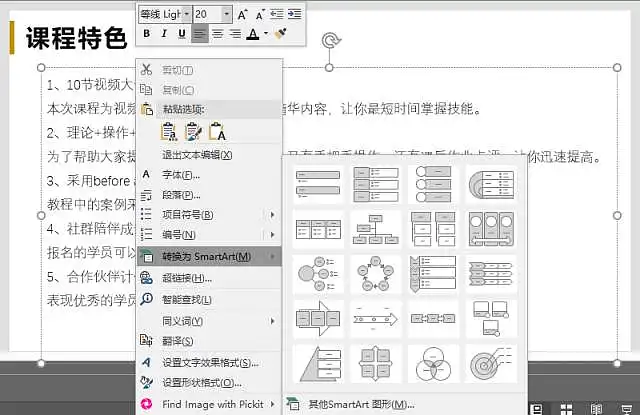The height and width of the screenshot is (415, 640).
Task: Pick the pyramid list SmartArt layout
Action: click(318, 364)
